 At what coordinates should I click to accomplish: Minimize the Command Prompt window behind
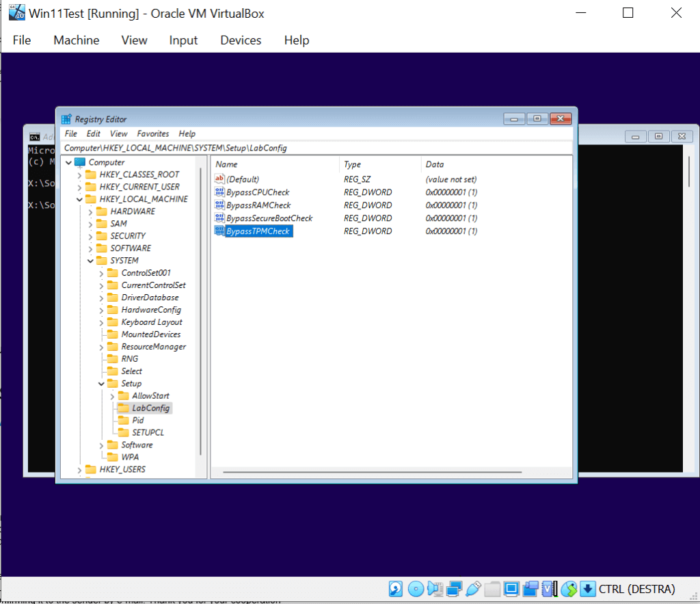click(x=635, y=136)
